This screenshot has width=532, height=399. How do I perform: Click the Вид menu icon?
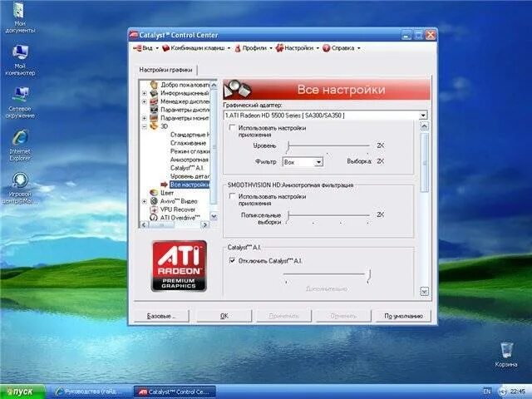137,48
